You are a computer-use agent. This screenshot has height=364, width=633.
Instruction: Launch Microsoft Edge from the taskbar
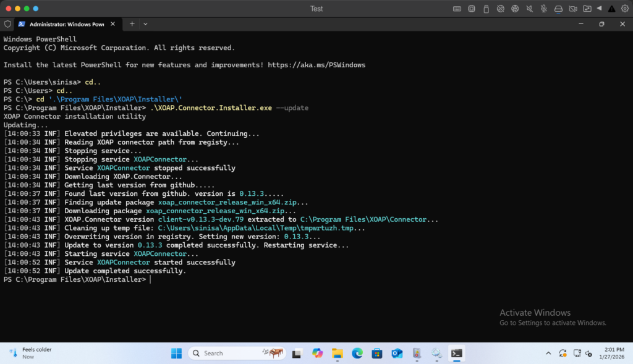357,353
